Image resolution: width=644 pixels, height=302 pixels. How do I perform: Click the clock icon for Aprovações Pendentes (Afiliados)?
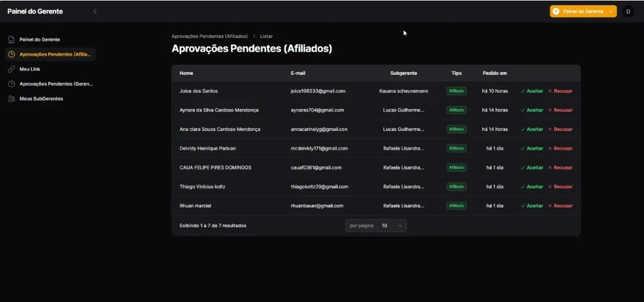click(11, 54)
